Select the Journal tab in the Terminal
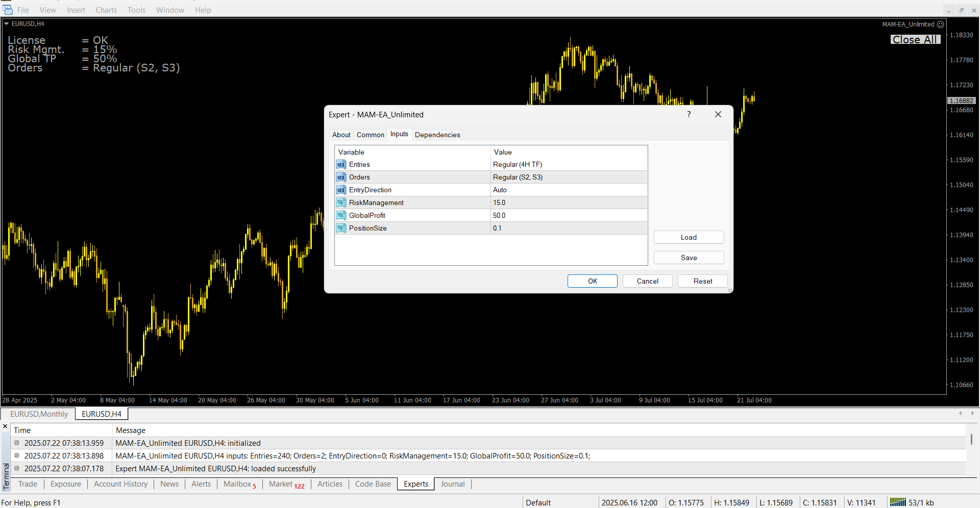 coord(453,484)
